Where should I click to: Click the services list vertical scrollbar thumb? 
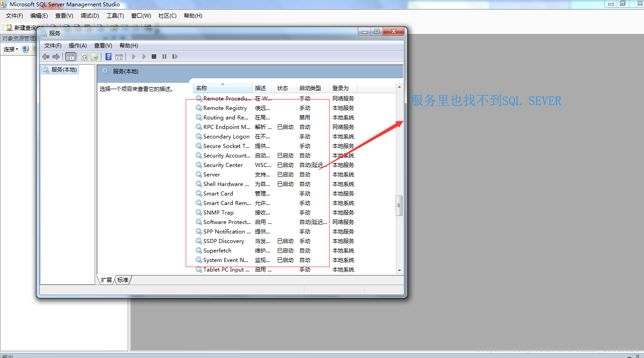click(399, 205)
